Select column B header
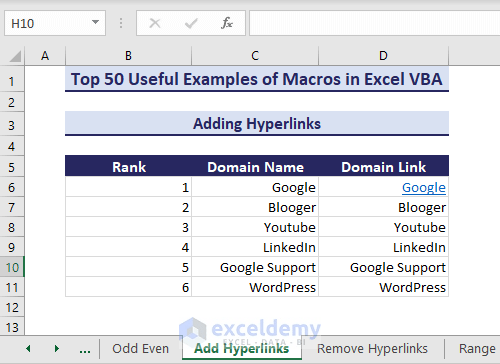Viewport: 500px width, 364px height. [x=128, y=56]
